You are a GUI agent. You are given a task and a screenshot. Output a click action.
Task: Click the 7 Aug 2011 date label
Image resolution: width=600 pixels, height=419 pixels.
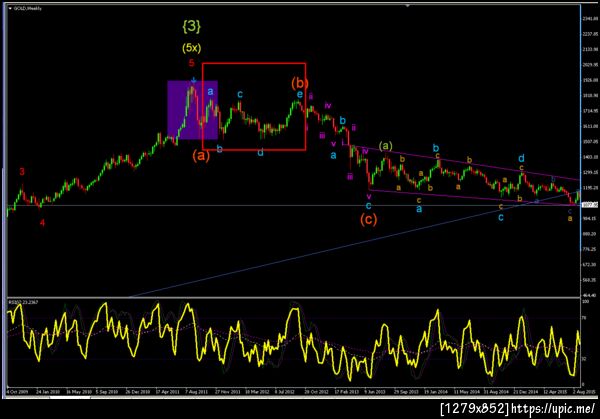pyautogui.click(x=196, y=392)
